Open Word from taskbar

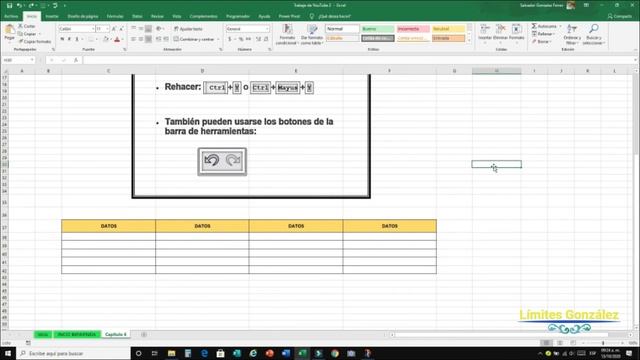click(286, 353)
